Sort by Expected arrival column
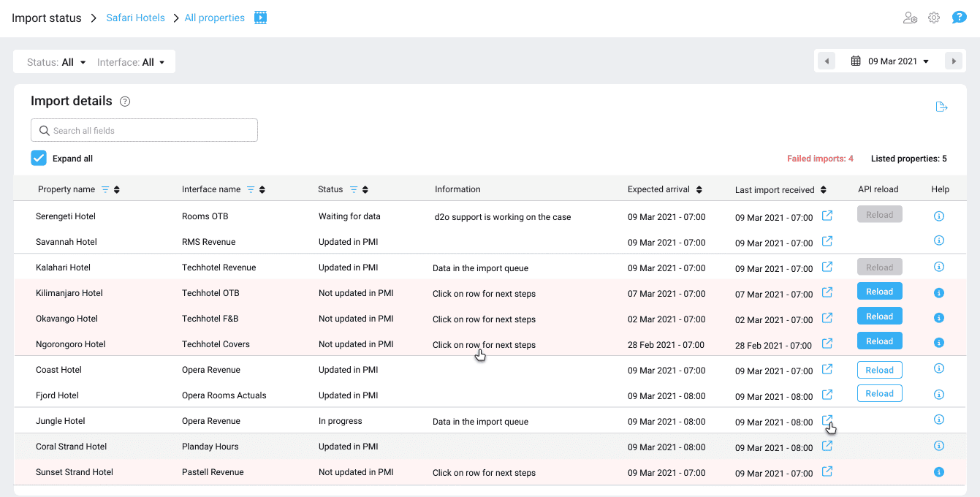The height and width of the screenshot is (497, 980). tap(699, 189)
